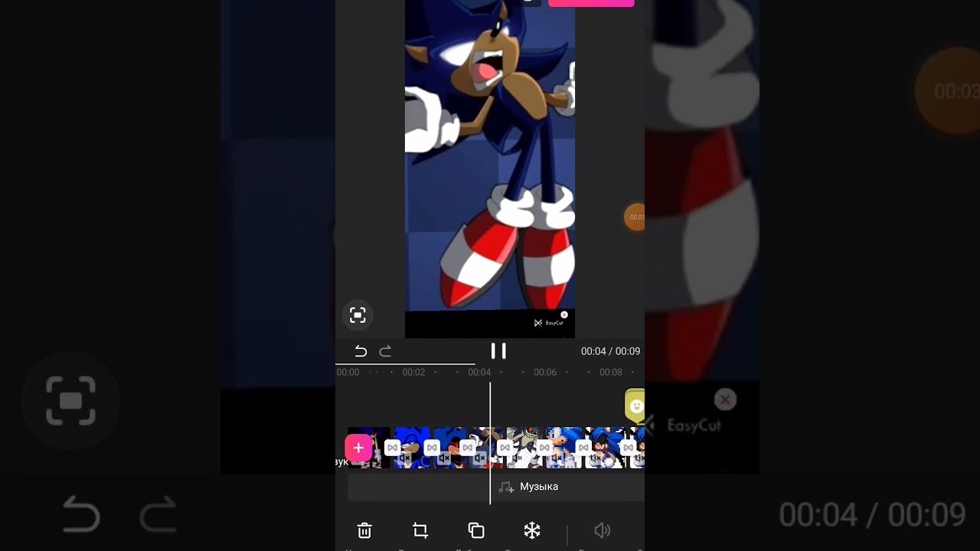The width and height of the screenshot is (980, 551).
Task: Add music on the Музыка track
Action: [x=528, y=487]
